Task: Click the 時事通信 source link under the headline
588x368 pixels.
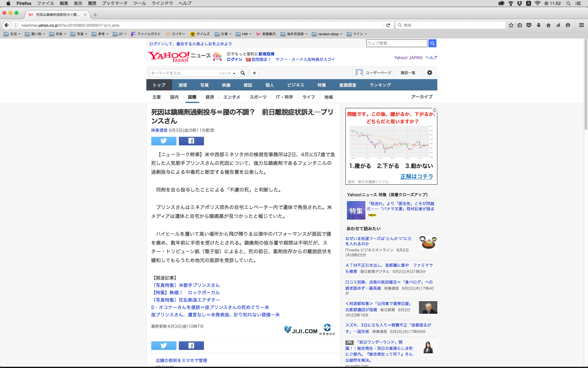Action: pos(159,130)
